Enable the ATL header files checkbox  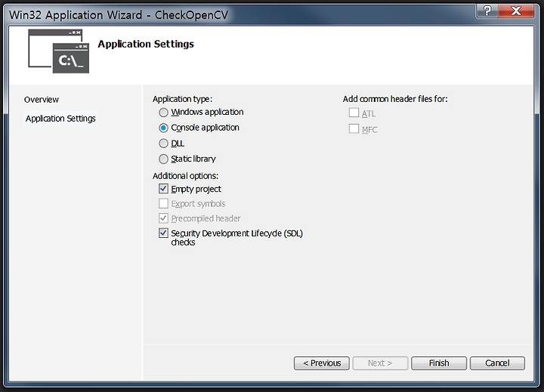(354, 113)
